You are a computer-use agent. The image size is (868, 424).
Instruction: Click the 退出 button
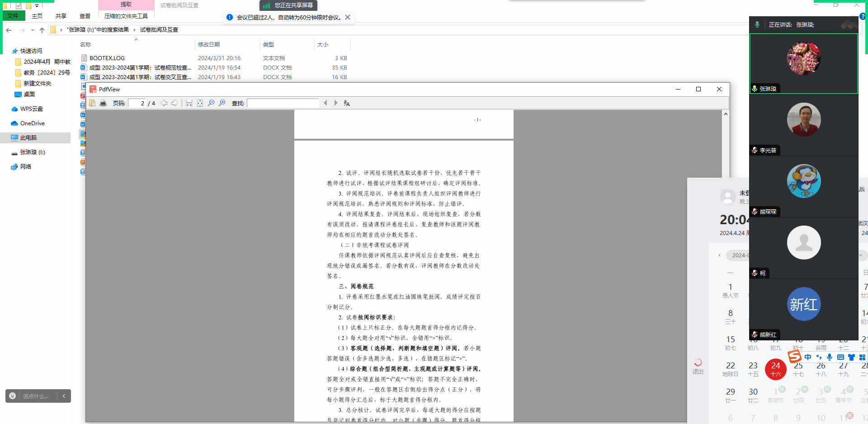[698, 367]
